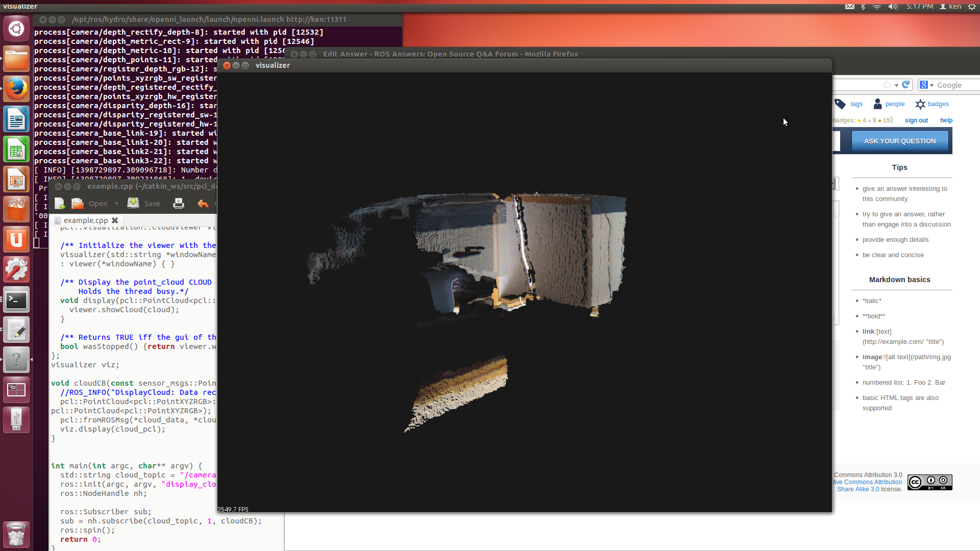Open LibreOffice Writer from the launcher
The width and height of the screenshot is (980, 551).
point(16,119)
